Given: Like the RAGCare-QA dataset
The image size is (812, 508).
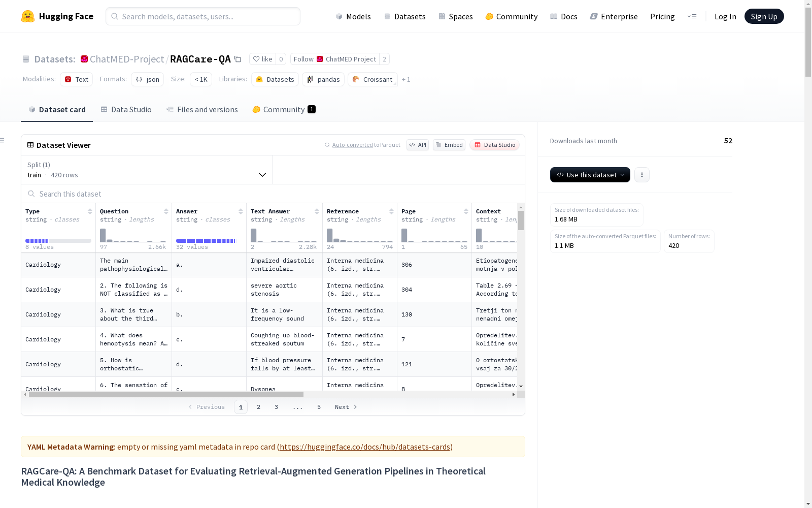Looking at the screenshot, I should (x=263, y=59).
